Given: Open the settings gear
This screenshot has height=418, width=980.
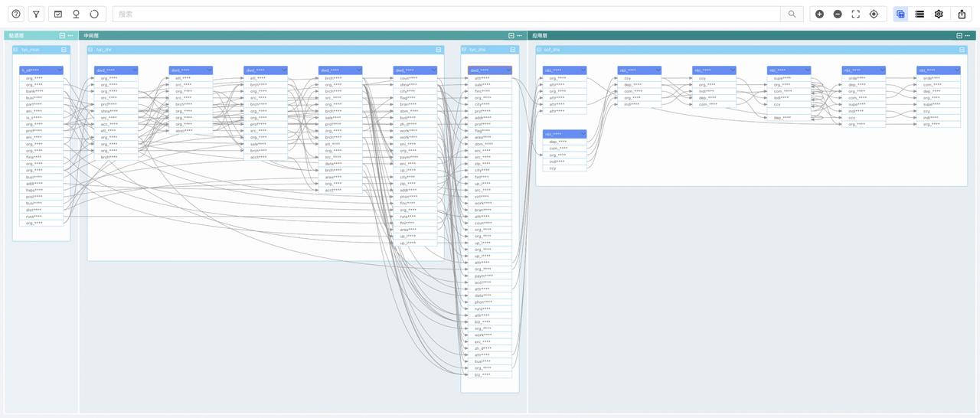Looking at the screenshot, I should (x=939, y=14).
